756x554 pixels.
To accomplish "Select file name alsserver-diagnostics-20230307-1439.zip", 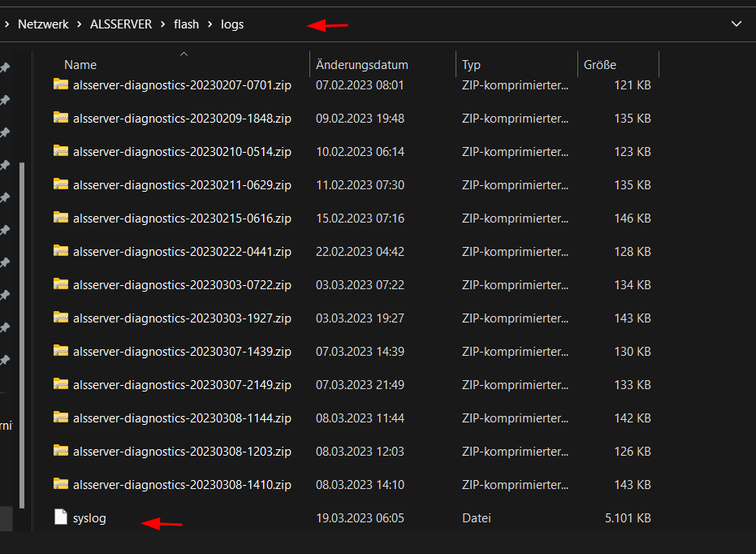I will tap(182, 352).
